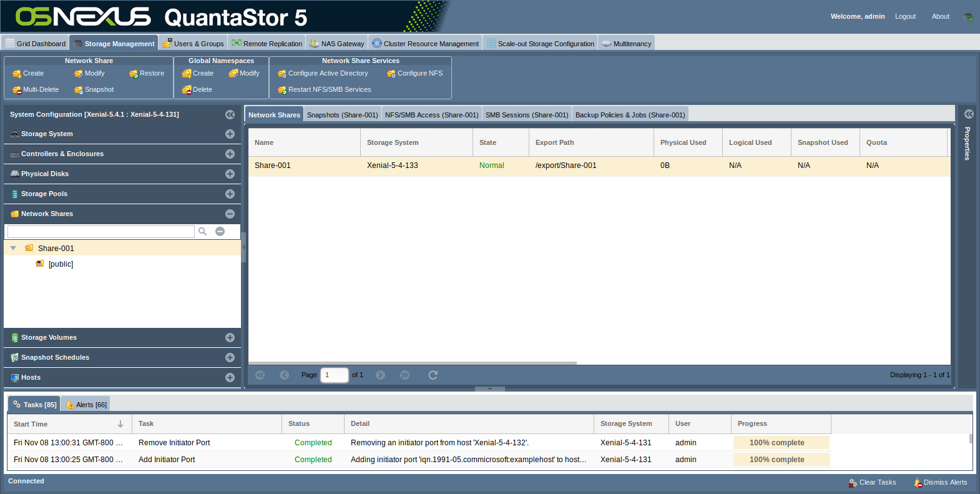Go to next page in pager

[381, 375]
